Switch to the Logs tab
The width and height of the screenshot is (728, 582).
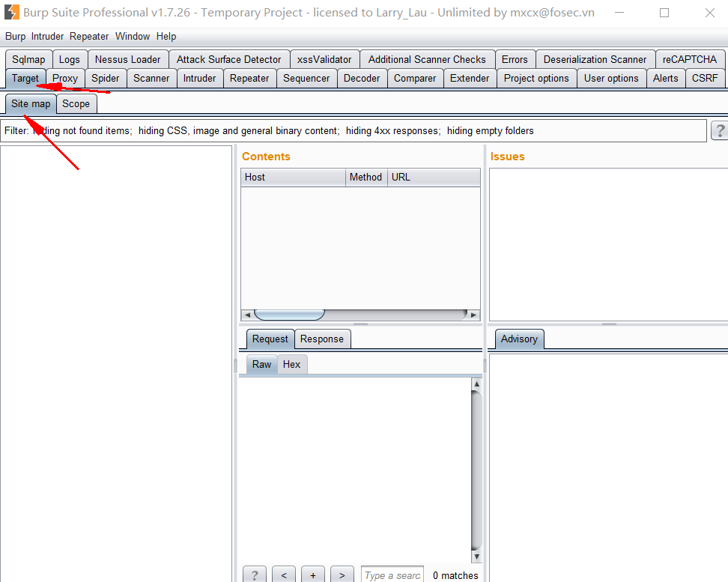[70, 59]
